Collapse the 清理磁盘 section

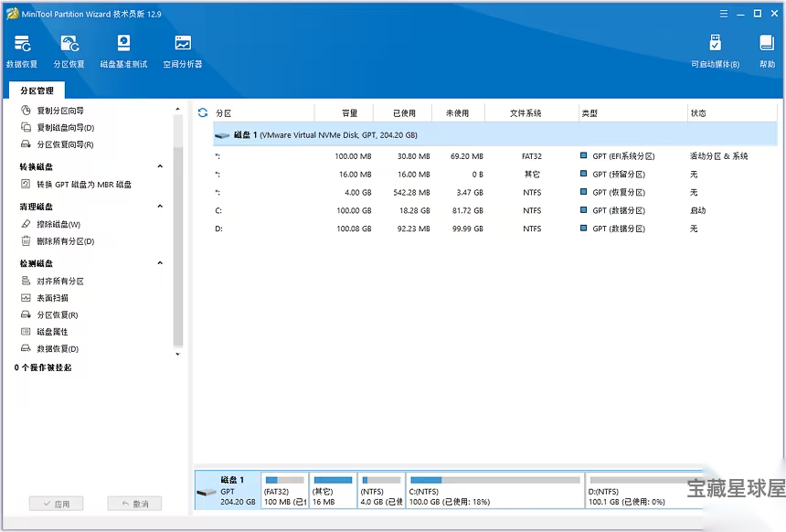(160, 206)
